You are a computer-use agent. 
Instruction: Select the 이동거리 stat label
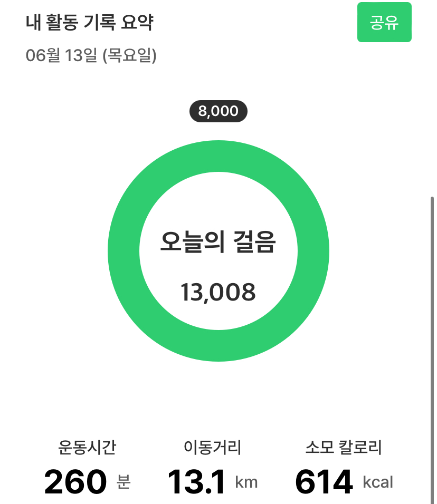pos(212,448)
